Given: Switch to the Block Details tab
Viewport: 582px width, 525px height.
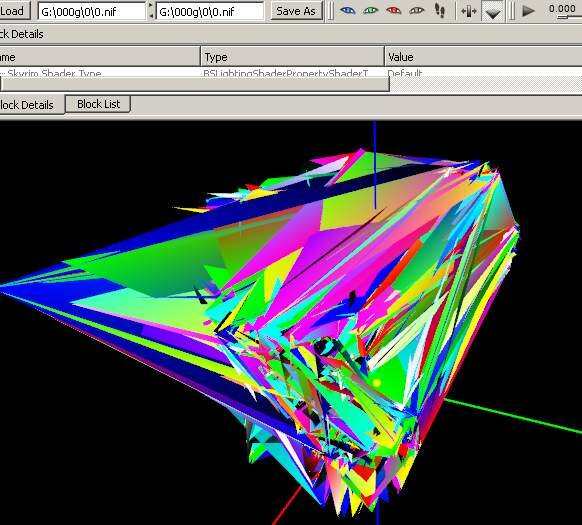Looking at the screenshot, I should [31, 105].
